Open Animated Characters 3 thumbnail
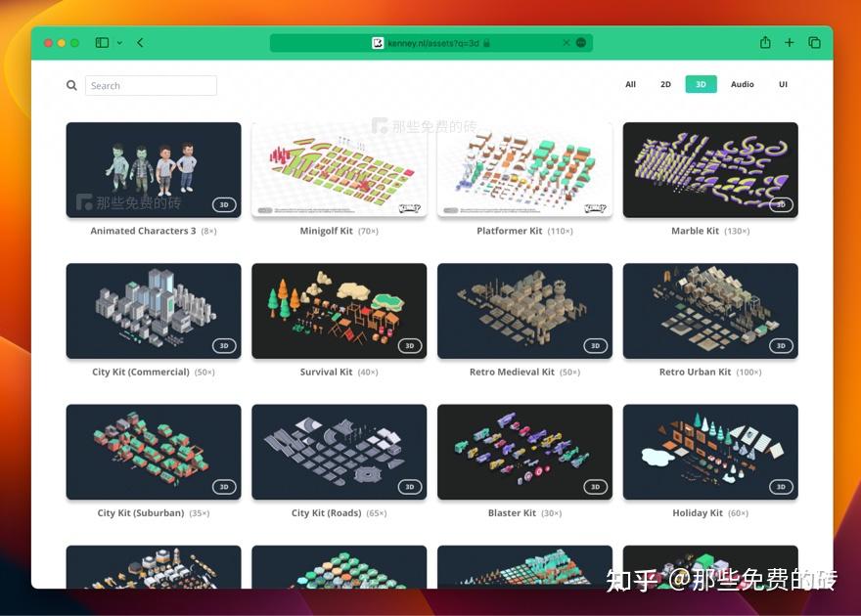Image resolution: width=861 pixels, height=616 pixels. [154, 169]
